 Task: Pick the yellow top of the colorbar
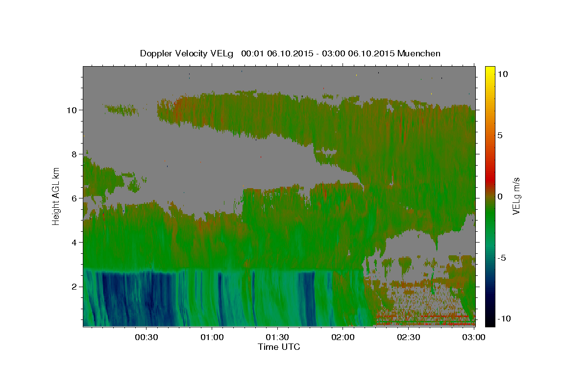tap(490, 71)
